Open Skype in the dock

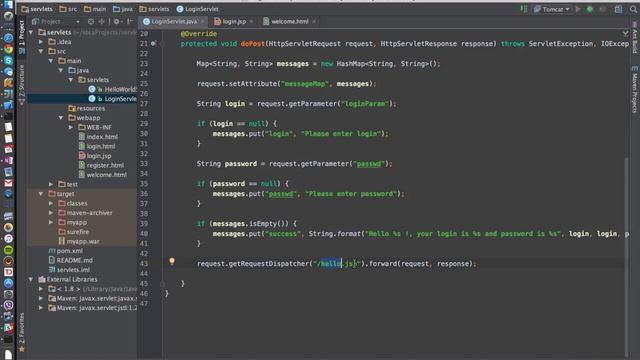click(8, 60)
